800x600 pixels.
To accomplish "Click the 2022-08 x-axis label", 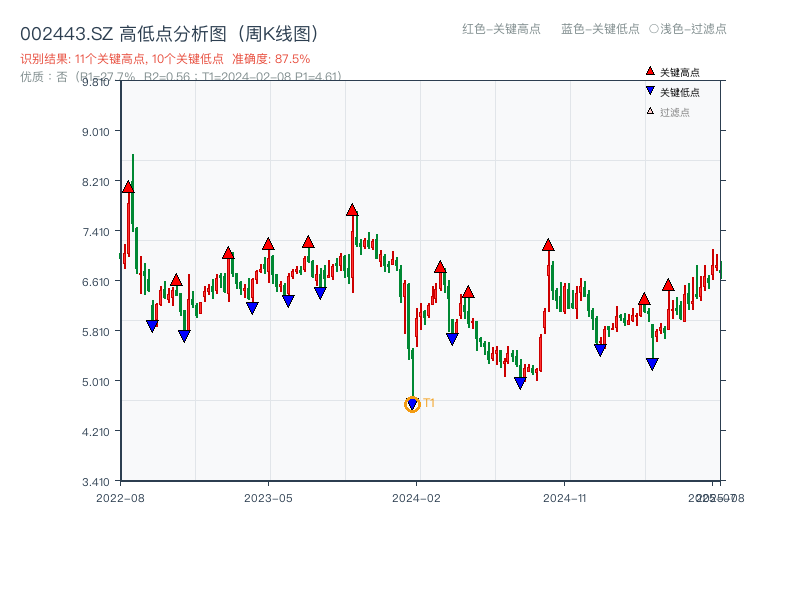I will (120, 498).
